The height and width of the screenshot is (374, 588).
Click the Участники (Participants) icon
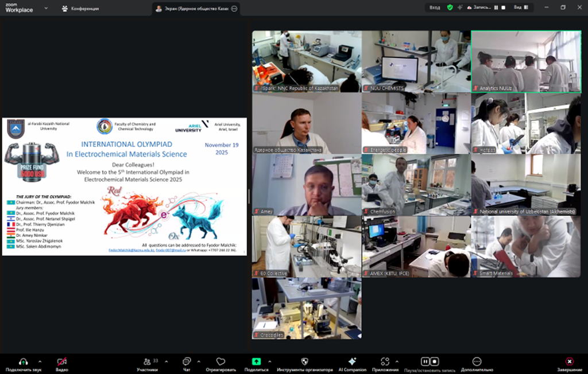(148, 361)
